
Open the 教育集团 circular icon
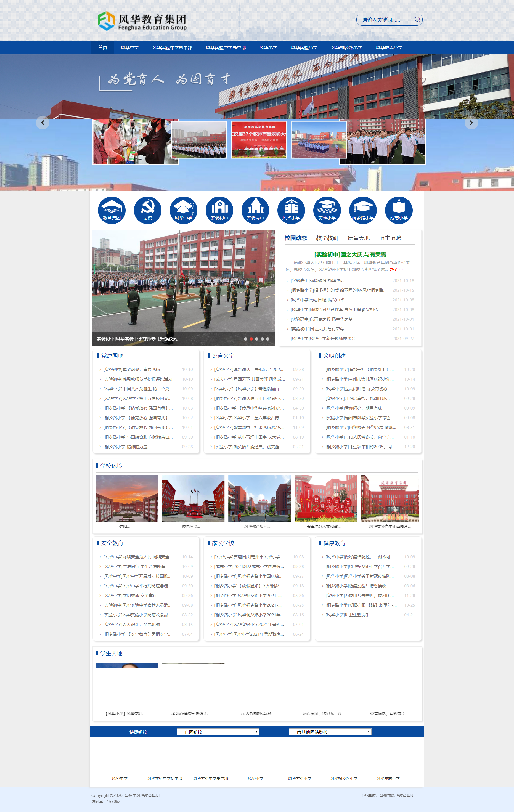point(112,210)
